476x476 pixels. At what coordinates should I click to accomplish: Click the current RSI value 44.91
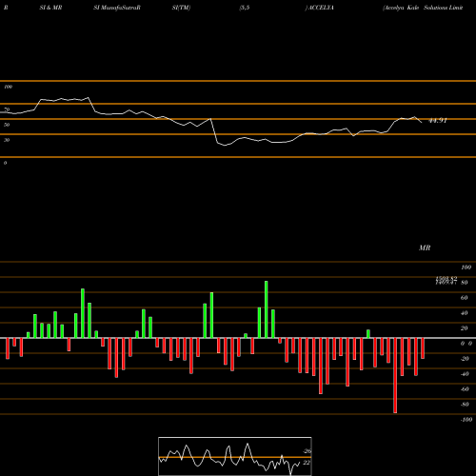(438, 121)
